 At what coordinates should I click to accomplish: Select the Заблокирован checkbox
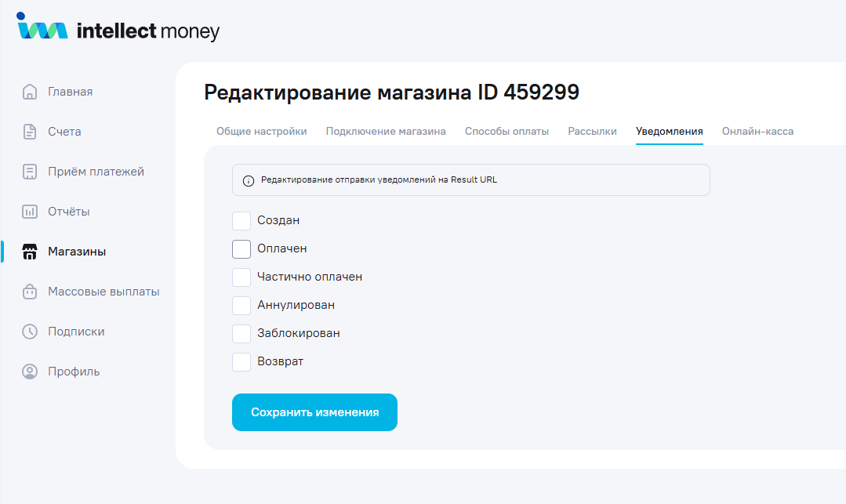pyautogui.click(x=241, y=334)
